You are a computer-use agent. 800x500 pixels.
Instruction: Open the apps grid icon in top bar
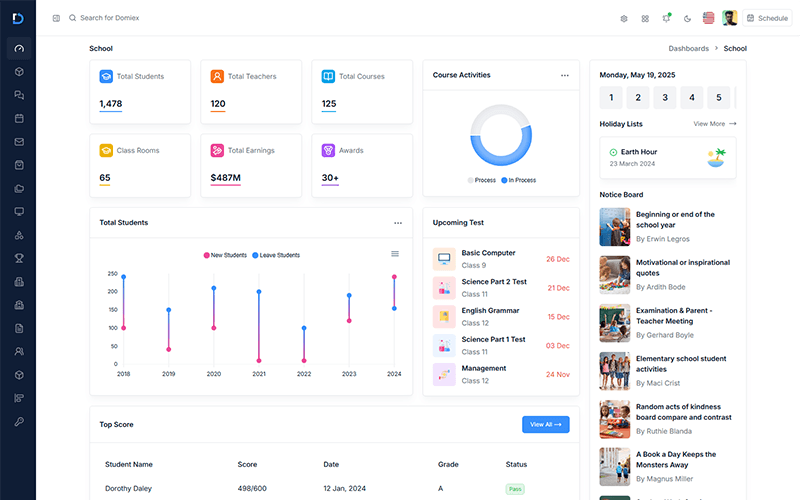(645, 18)
